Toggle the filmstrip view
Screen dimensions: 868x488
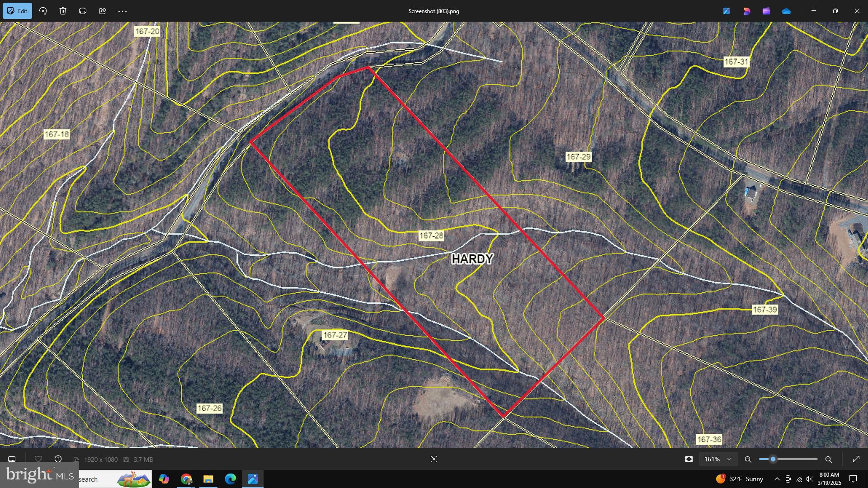click(x=12, y=459)
